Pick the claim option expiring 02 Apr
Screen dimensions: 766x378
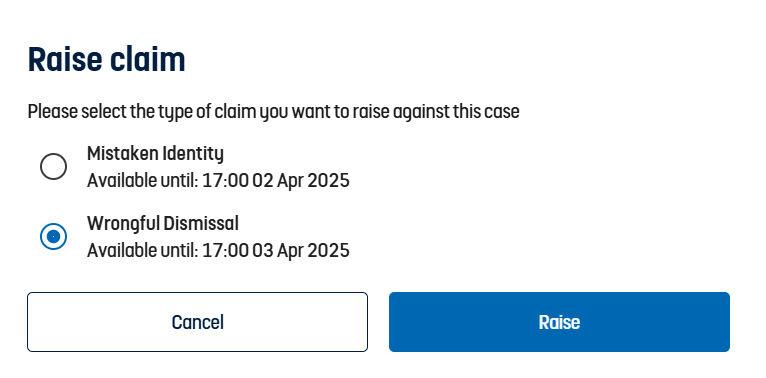click(x=53, y=167)
